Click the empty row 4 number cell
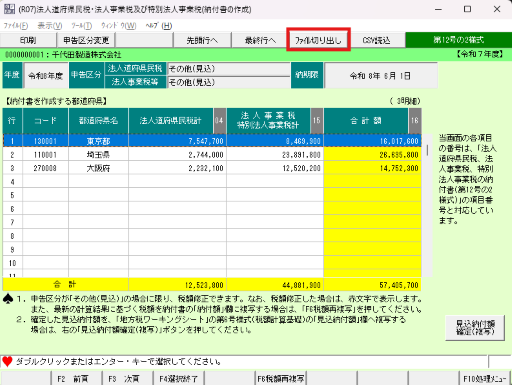 click(x=13, y=182)
